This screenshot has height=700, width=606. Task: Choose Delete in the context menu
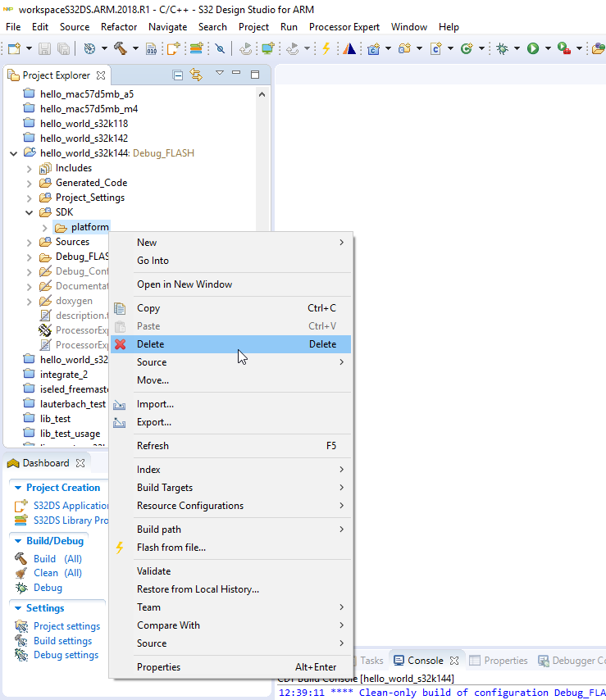click(x=231, y=344)
